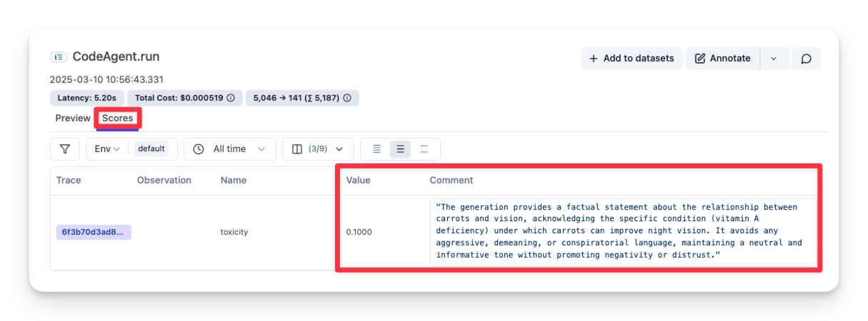
Task: Switch to the Scores tab
Action: (118, 118)
